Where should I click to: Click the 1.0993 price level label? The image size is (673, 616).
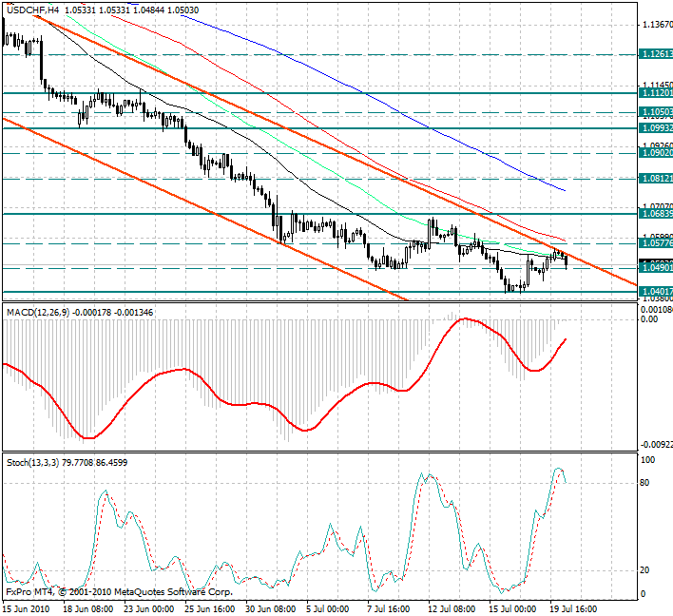pos(656,128)
